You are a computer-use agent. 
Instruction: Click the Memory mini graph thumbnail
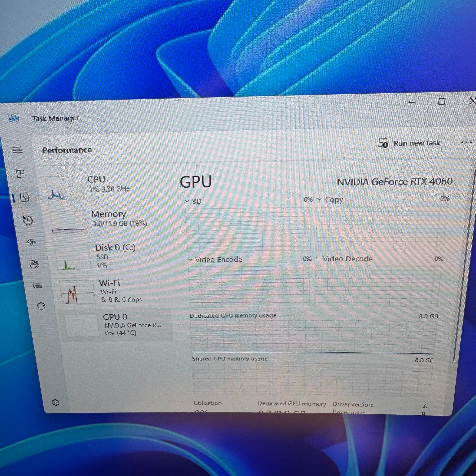point(69,222)
